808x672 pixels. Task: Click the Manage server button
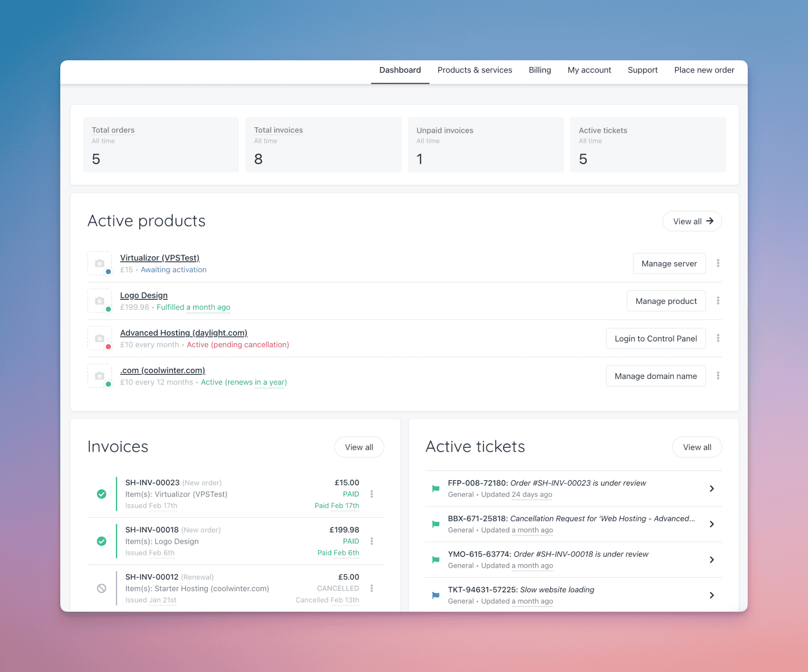click(669, 263)
